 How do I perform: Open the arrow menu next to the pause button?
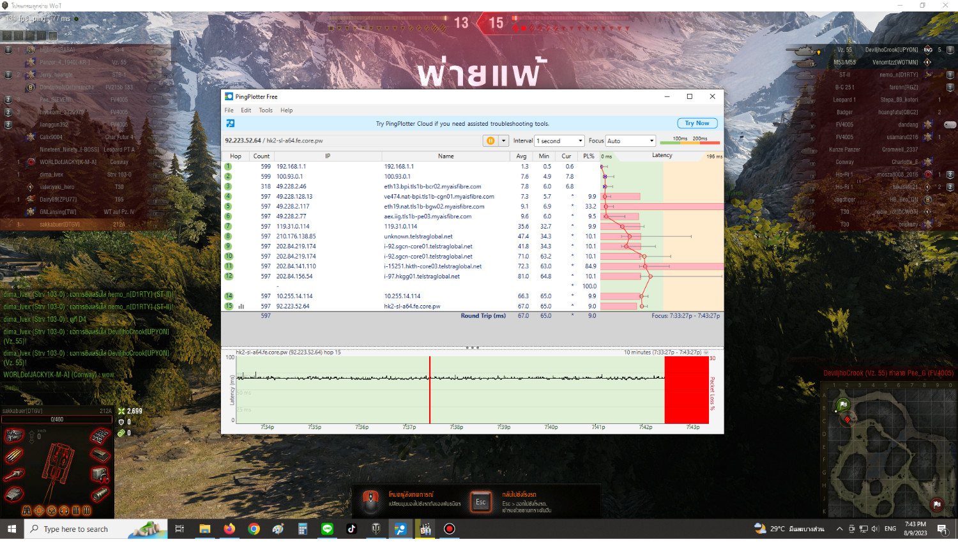503,140
